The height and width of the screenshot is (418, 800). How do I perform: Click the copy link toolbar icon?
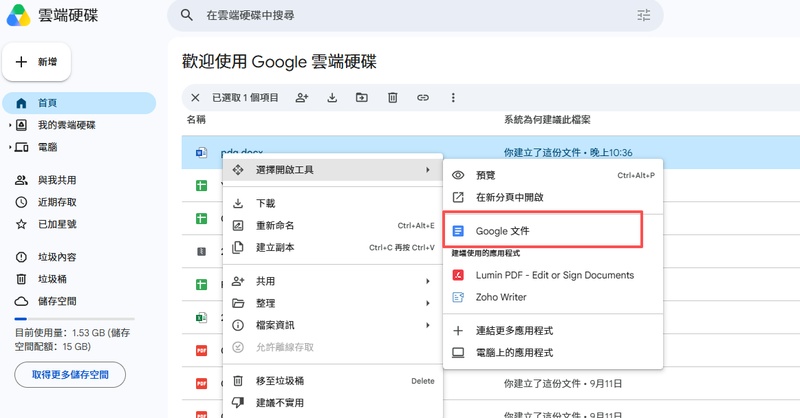point(423,97)
